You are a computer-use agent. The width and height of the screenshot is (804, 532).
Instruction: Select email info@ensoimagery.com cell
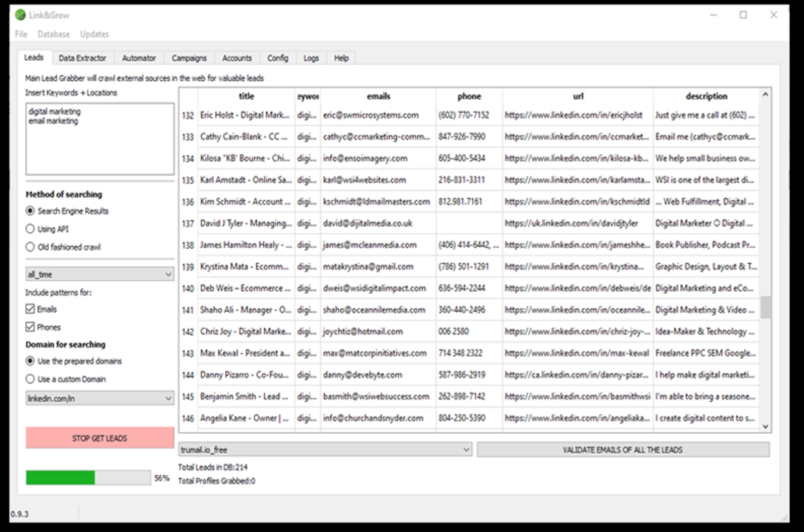pyautogui.click(x=378, y=158)
